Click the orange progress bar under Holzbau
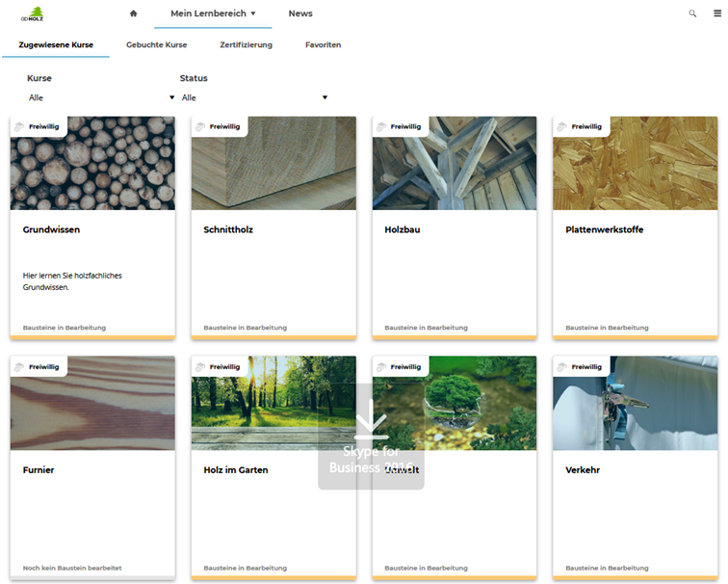728x584 pixels. pyautogui.click(x=455, y=337)
